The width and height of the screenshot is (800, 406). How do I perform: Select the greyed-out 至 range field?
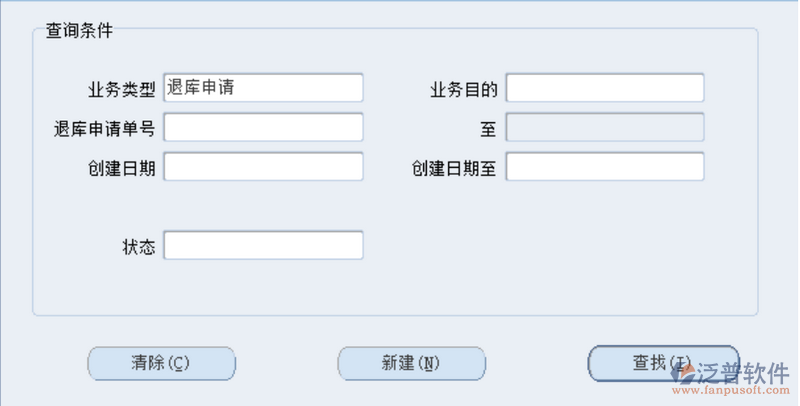(x=605, y=127)
